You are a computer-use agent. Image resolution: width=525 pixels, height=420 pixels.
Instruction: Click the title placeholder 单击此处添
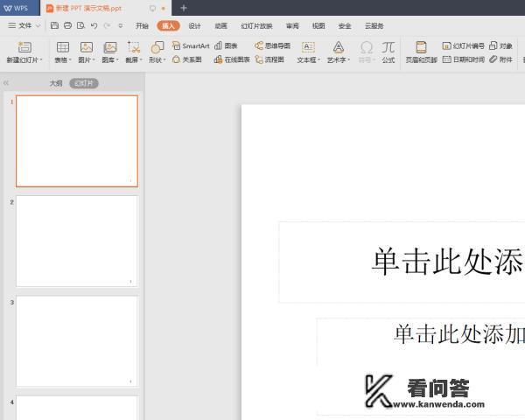click(402, 262)
